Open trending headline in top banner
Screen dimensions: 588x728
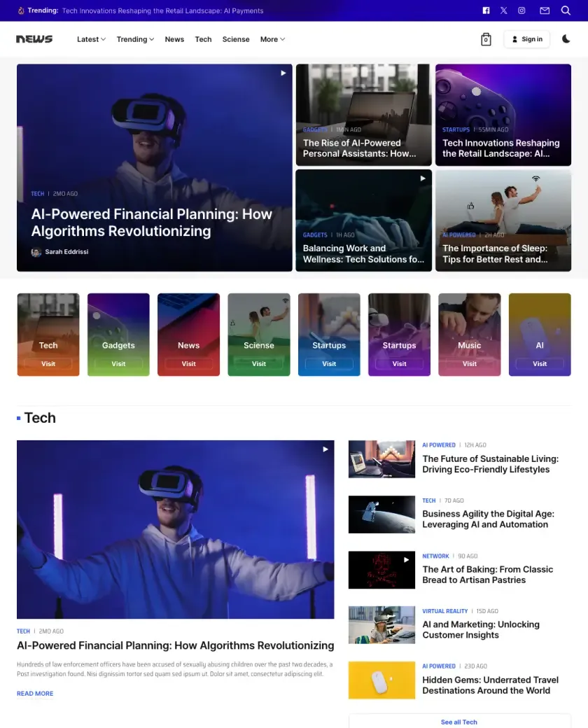[162, 10]
